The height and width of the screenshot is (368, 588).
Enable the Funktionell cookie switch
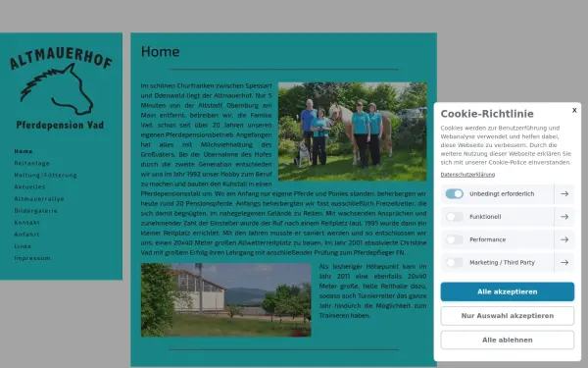tap(454, 217)
